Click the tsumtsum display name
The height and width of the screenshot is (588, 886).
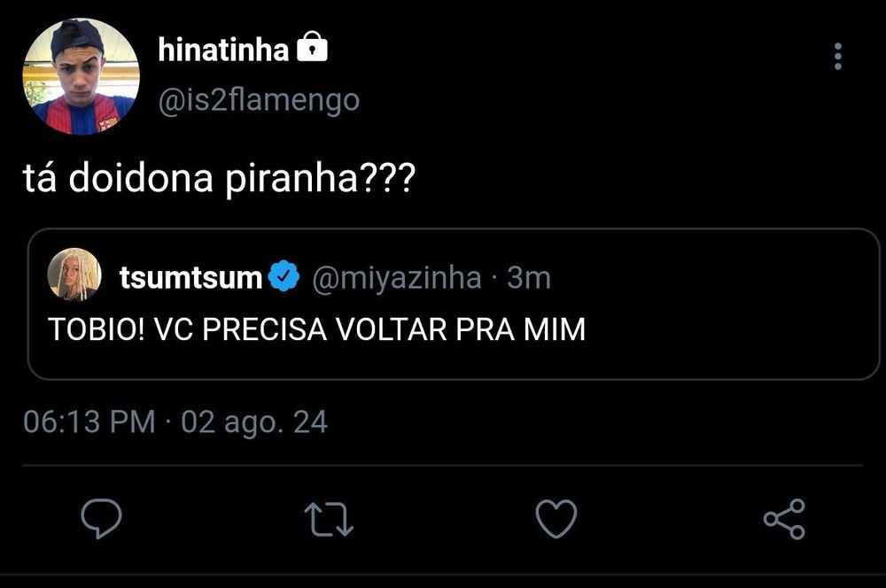[191, 278]
